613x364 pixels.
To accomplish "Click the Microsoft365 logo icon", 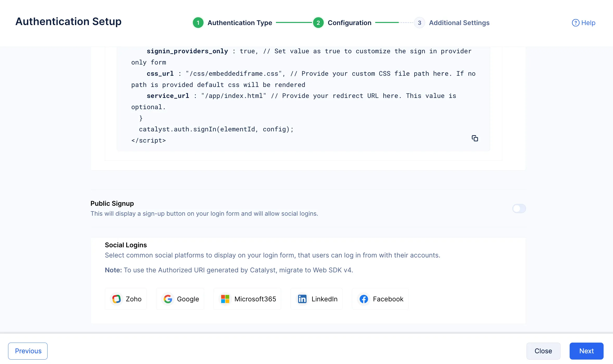I will point(225,299).
